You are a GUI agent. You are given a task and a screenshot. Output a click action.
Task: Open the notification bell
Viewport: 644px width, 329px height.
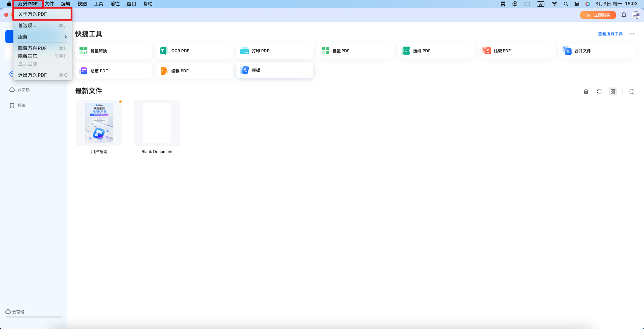(624, 15)
